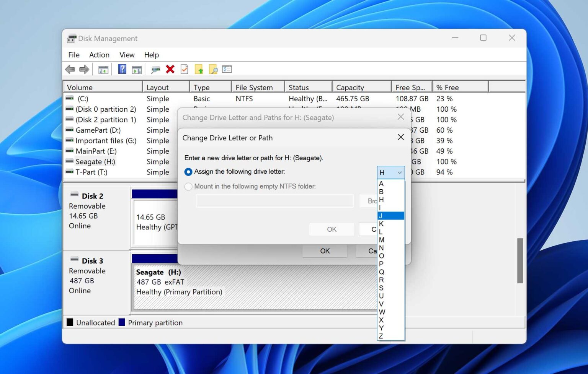Select 'Assign the following drive letter' radio button
Viewport: 588px width, 374px height.
tap(188, 172)
